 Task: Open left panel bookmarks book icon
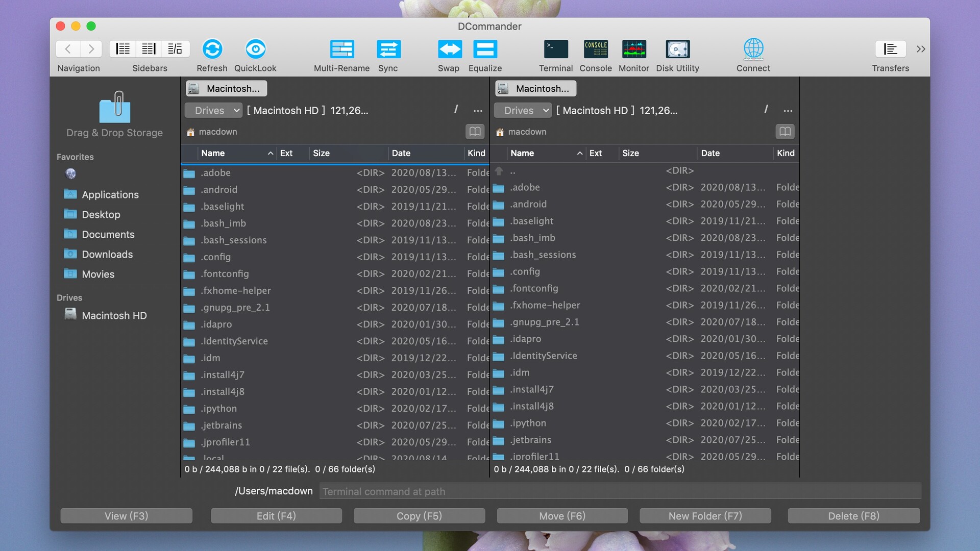pyautogui.click(x=475, y=132)
